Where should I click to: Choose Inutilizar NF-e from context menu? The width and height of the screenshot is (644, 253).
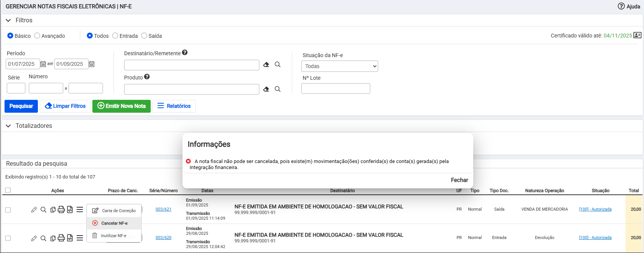113,236
